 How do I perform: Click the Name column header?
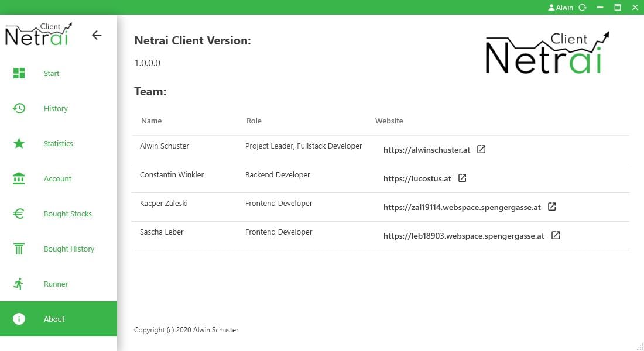tap(152, 121)
